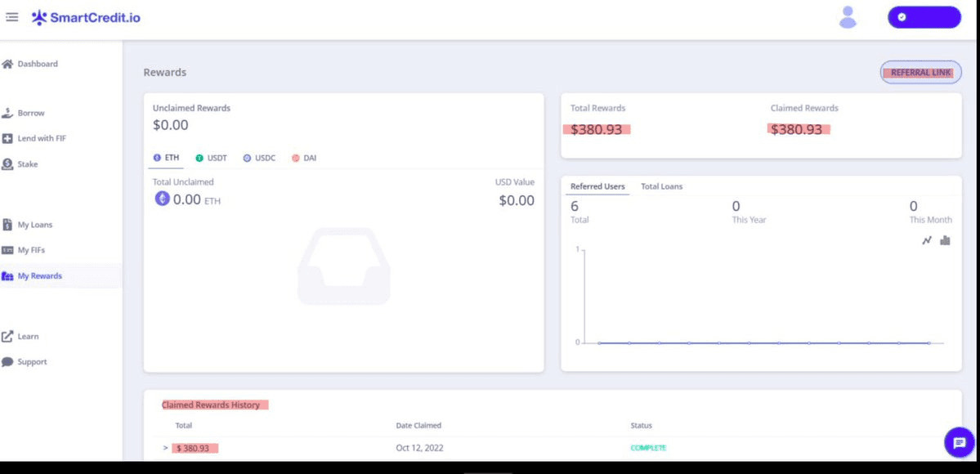This screenshot has height=474, width=980.
Task: Click the verified wallet button
Action: point(924,17)
